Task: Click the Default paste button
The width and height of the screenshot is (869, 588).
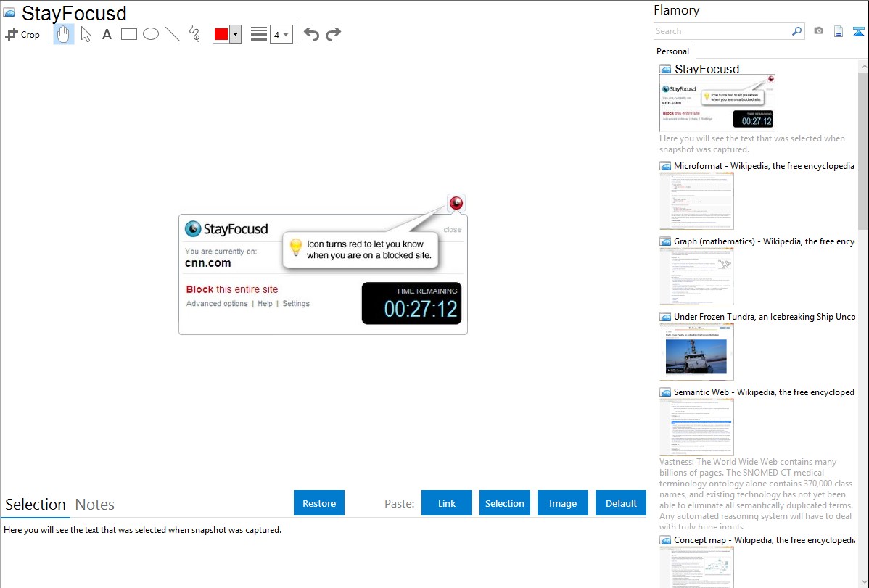Action: point(621,503)
